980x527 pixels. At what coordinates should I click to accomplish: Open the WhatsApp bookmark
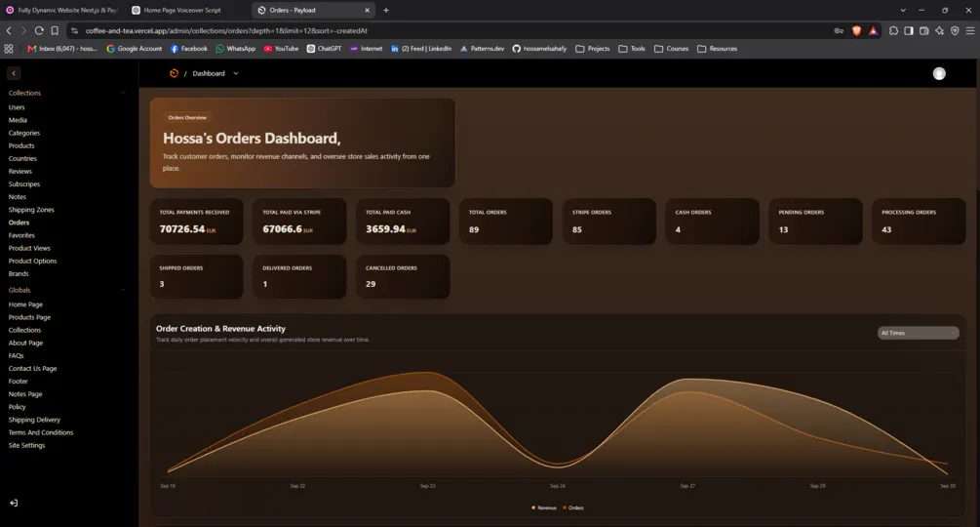pos(236,49)
